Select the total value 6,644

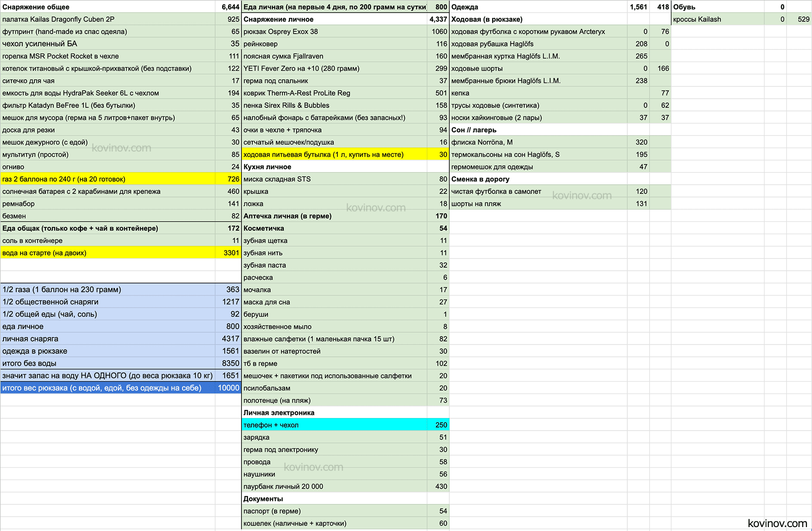point(228,7)
